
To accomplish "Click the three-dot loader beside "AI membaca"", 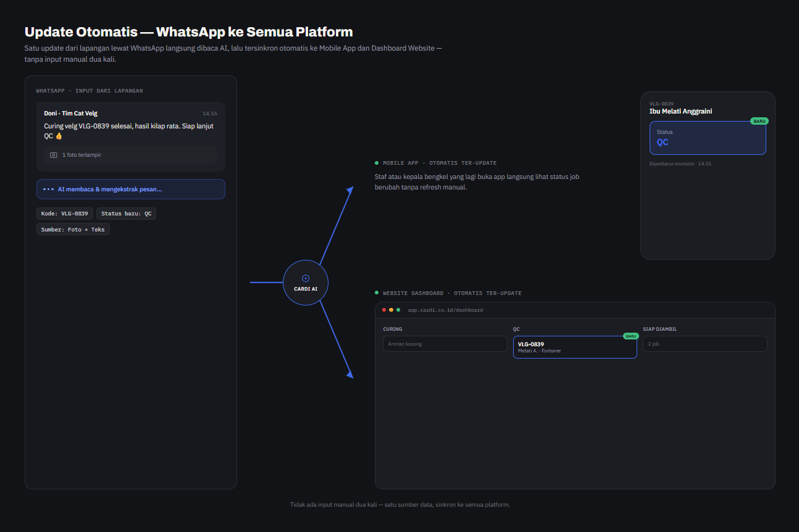I will click(48, 189).
